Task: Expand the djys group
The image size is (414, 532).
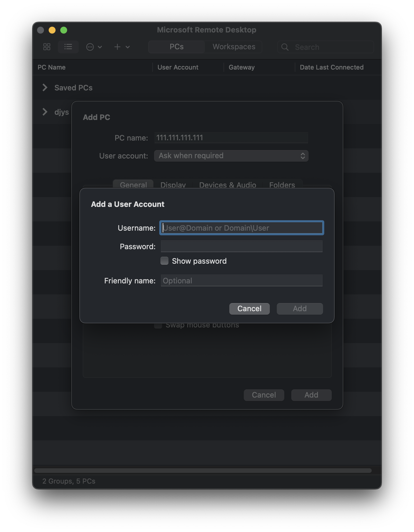Action: pos(45,112)
